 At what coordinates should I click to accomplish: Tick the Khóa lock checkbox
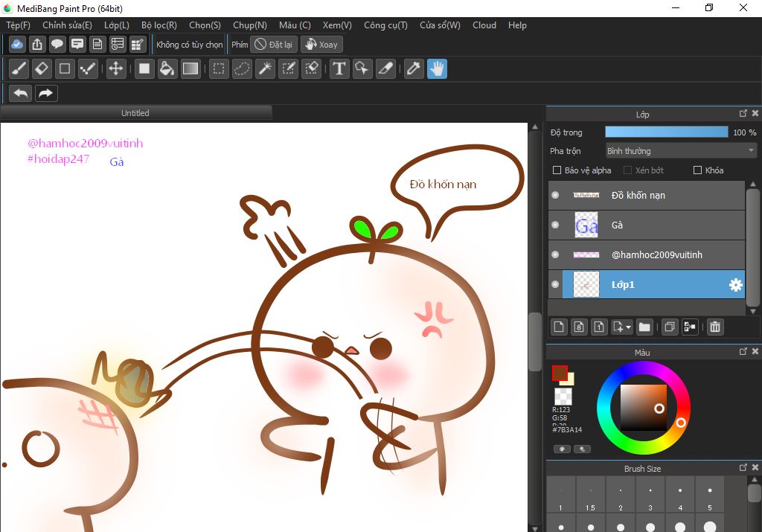(x=697, y=170)
